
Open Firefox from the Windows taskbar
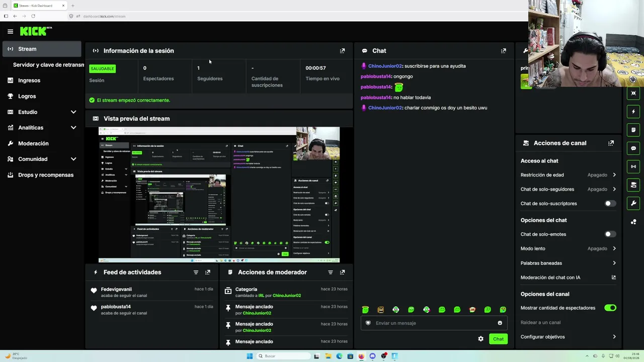[x=361, y=356]
